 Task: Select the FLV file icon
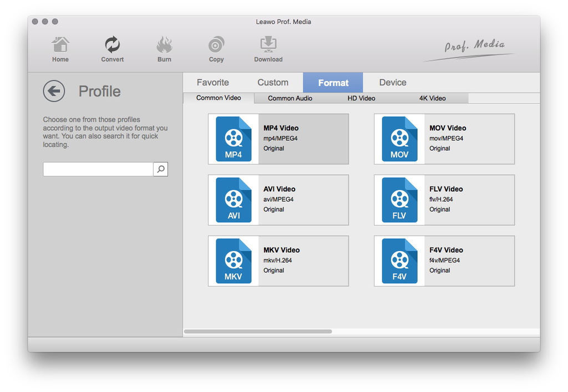(399, 200)
